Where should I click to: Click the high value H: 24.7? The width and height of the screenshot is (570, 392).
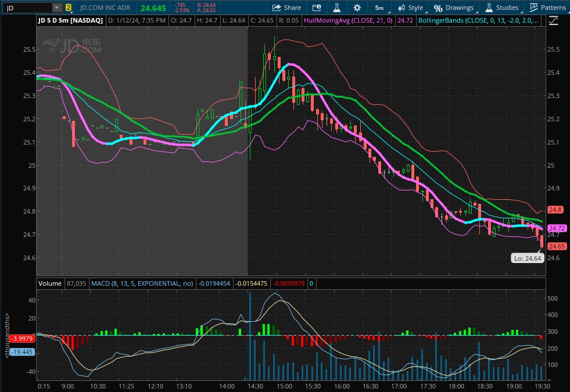click(x=207, y=20)
